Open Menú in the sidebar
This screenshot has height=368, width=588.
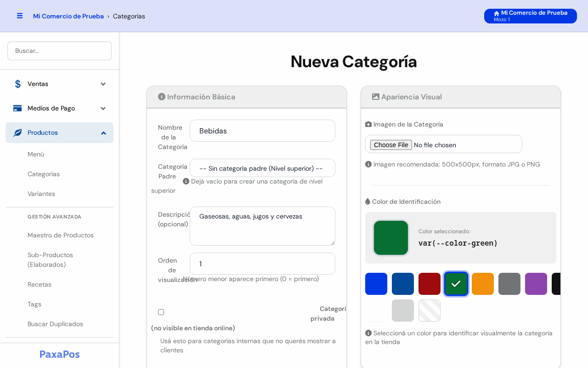pyautogui.click(x=36, y=154)
